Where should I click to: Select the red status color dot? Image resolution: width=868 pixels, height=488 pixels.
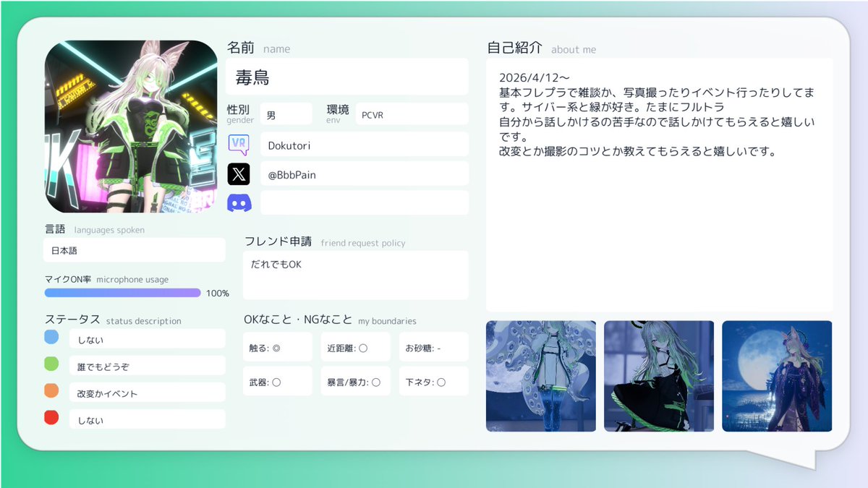click(51, 417)
